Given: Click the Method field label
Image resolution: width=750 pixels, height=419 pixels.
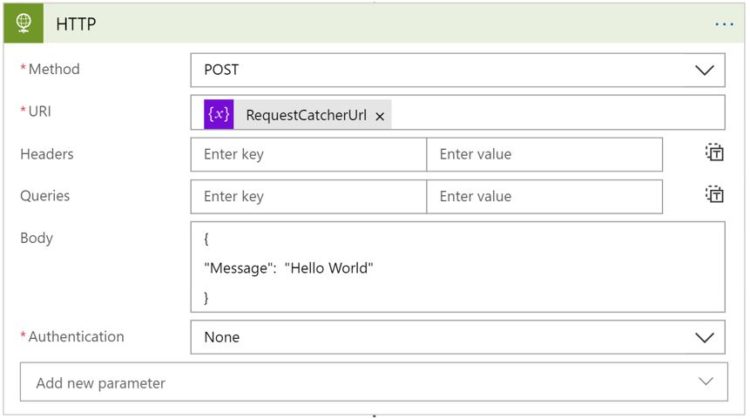Looking at the screenshot, I should click(x=54, y=69).
